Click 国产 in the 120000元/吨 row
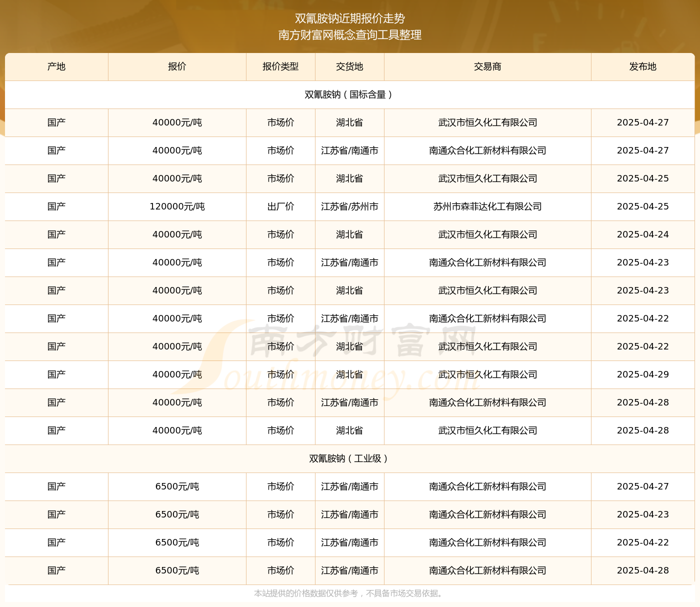Image resolution: width=700 pixels, height=607 pixels. (x=56, y=206)
